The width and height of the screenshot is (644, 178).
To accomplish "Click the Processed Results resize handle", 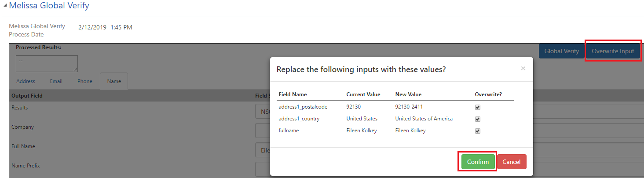I will [x=76, y=70].
